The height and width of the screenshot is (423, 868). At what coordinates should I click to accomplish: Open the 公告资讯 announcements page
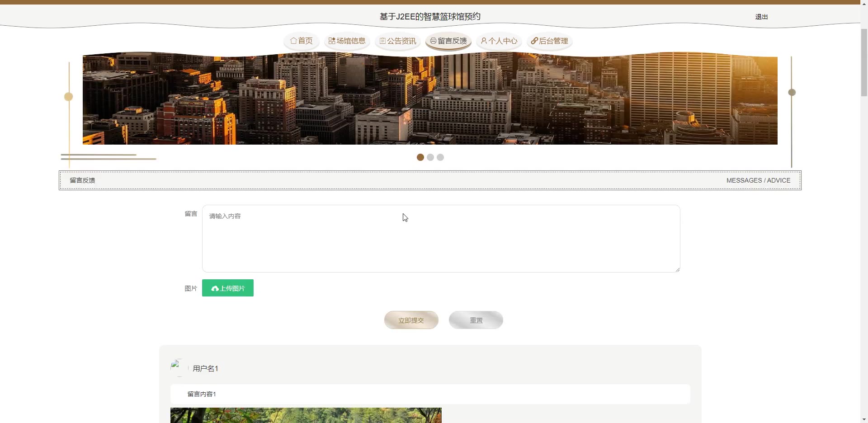[398, 41]
